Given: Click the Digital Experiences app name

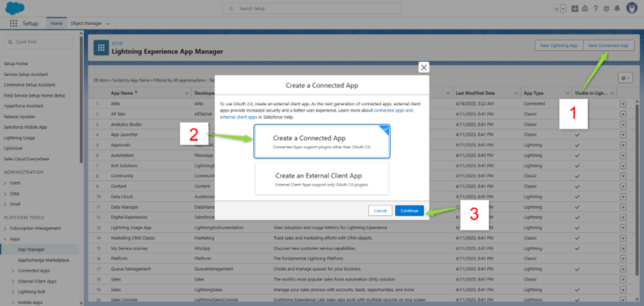Looking at the screenshot, I should point(129,217).
